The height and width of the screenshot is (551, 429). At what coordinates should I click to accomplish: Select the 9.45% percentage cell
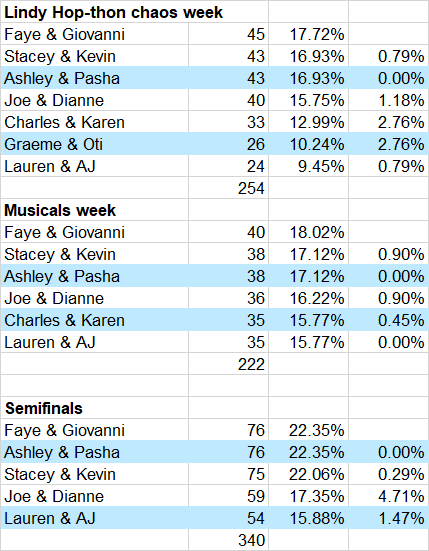[308, 166]
